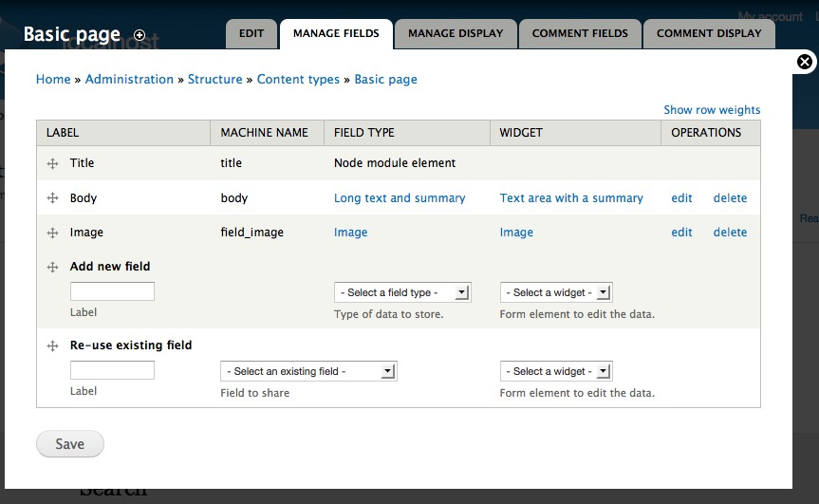Click the drag handle for Body row

[52, 198]
